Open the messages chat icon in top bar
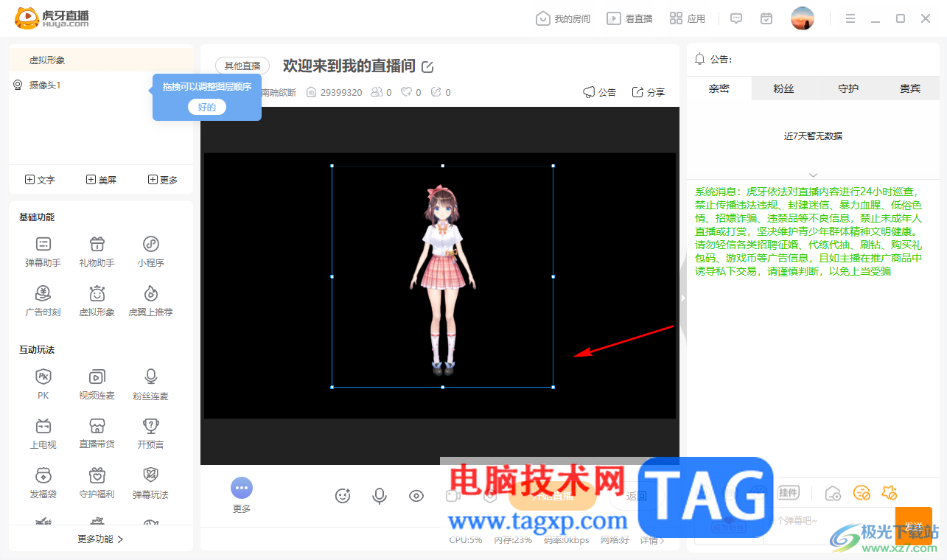This screenshot has width=947, height=560. click(735, 18)
